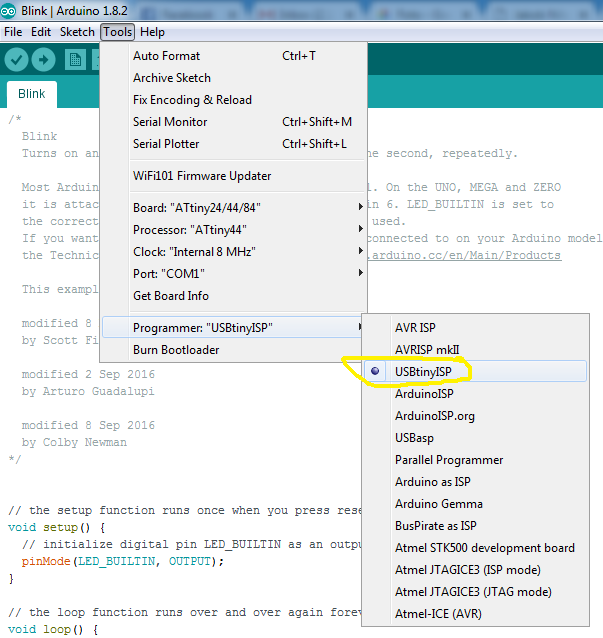Choose Atmel STK500 development board
This screenshot has height=638, width=603.
tap(475, 548)
